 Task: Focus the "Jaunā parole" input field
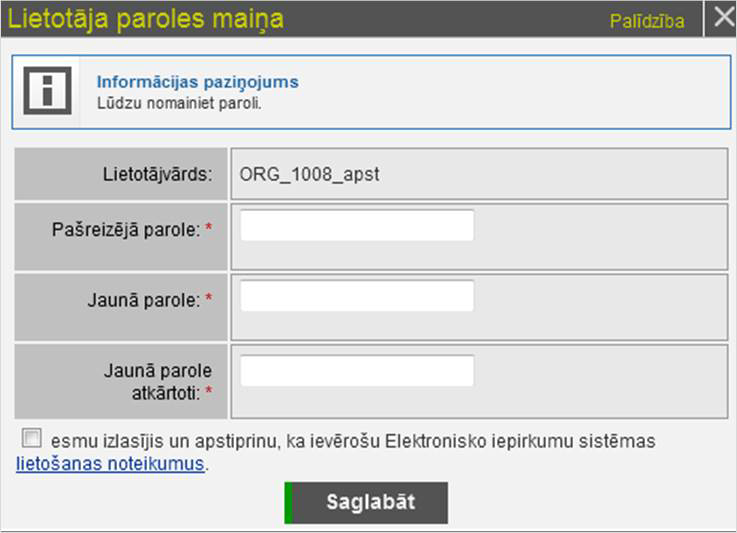(x=357, y=296)
